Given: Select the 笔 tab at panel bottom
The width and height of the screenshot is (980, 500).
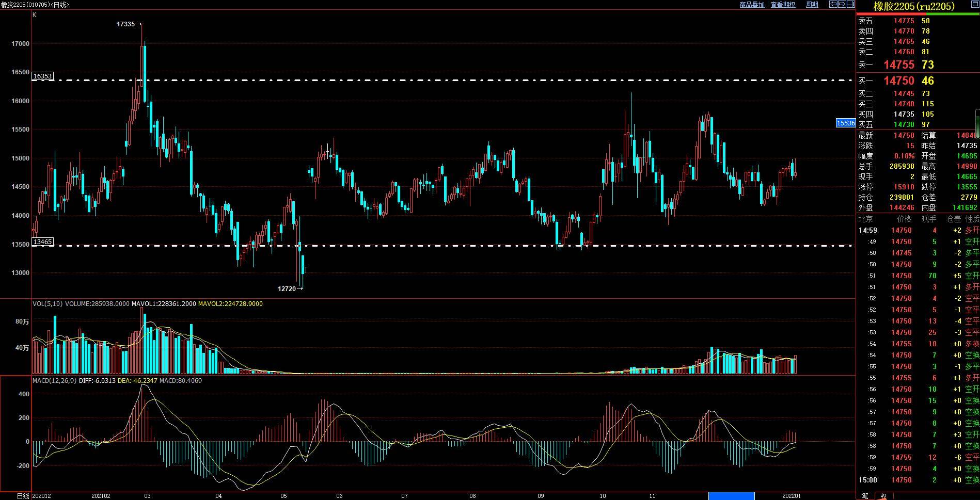Looking at the screenshot, I should click(865, 496).
